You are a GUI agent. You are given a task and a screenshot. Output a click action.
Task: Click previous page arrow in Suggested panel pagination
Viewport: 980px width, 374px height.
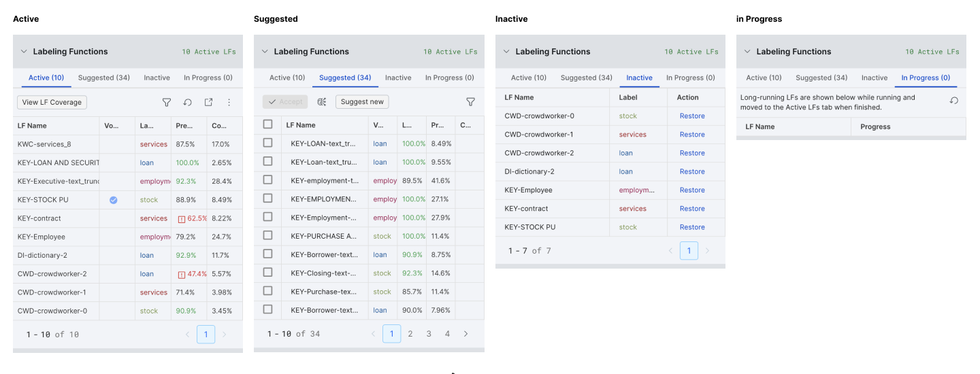click(373, 334)
